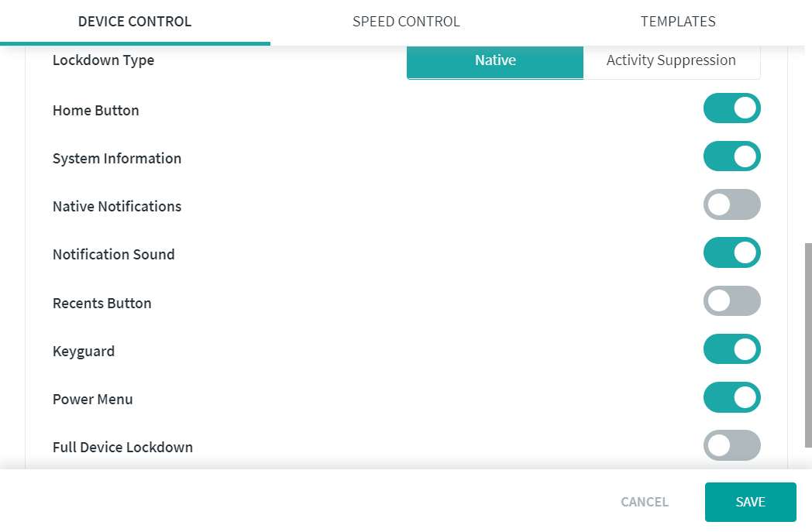Disable the Home Button toggle
The height and width of the screenshot is (532, 812).
click(x=731, y=108)
